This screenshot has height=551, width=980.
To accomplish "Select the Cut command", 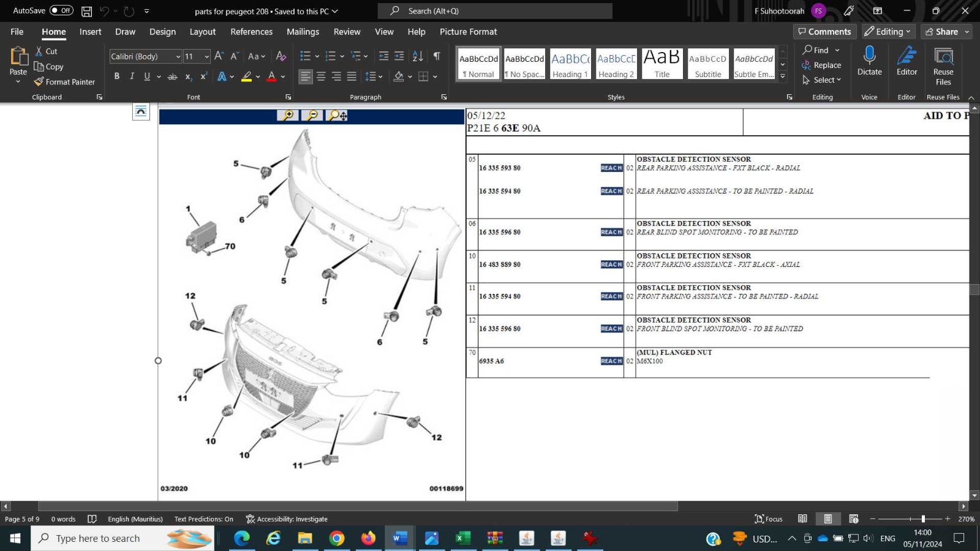I will click(46, 51).
